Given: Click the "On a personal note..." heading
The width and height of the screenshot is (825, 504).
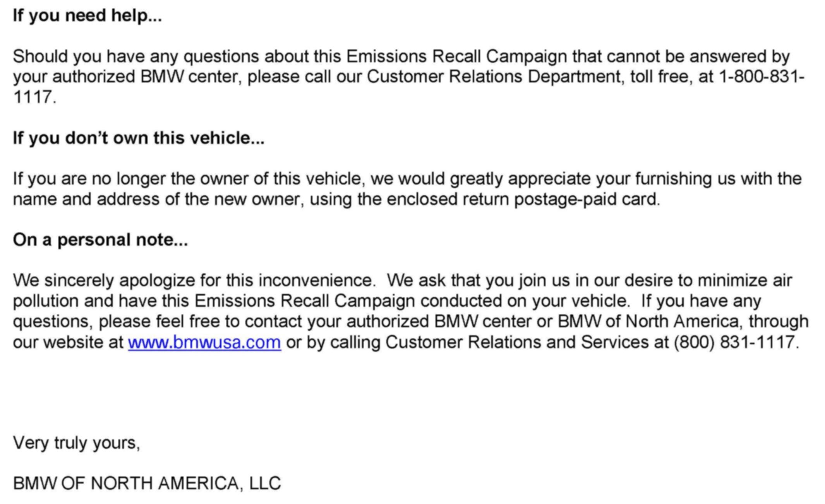Looking at the screenshot, I should (x=100, y=240).
